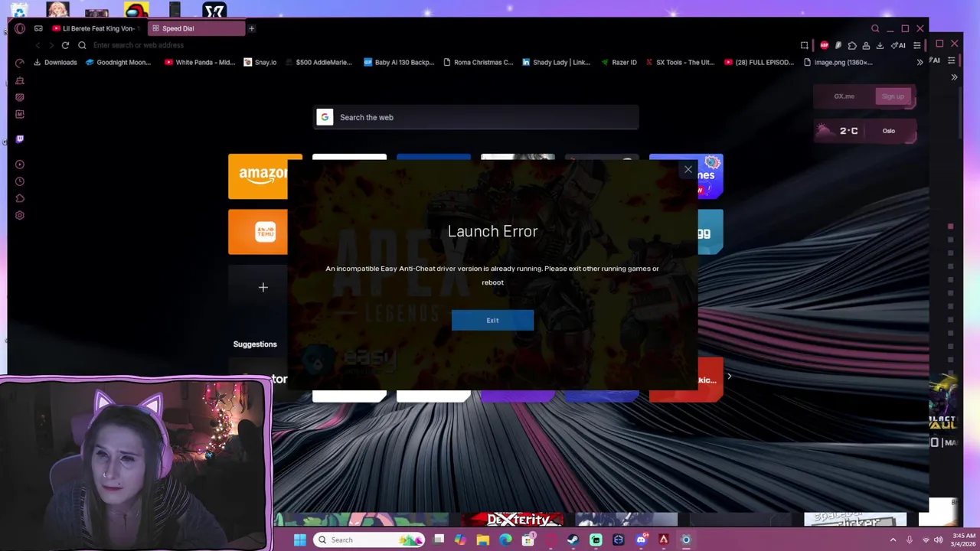The image size is (980, 551).
Task: Open the Oslo weather widget
Action: [x=864, y=131]
